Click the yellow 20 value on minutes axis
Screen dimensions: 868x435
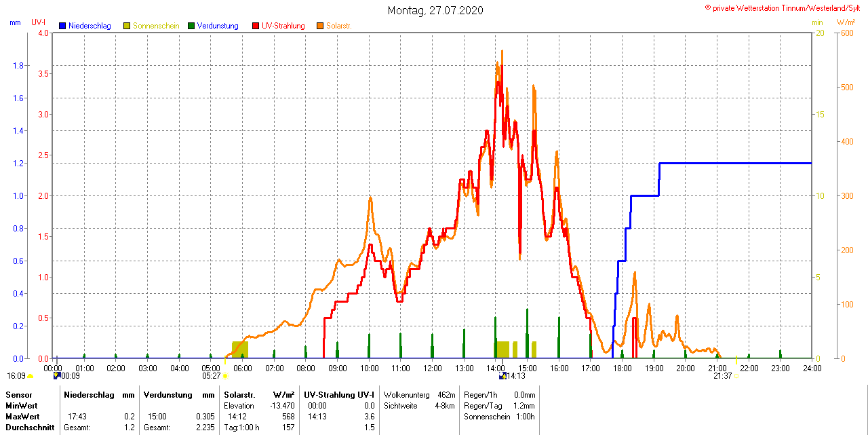click(819, 33)
